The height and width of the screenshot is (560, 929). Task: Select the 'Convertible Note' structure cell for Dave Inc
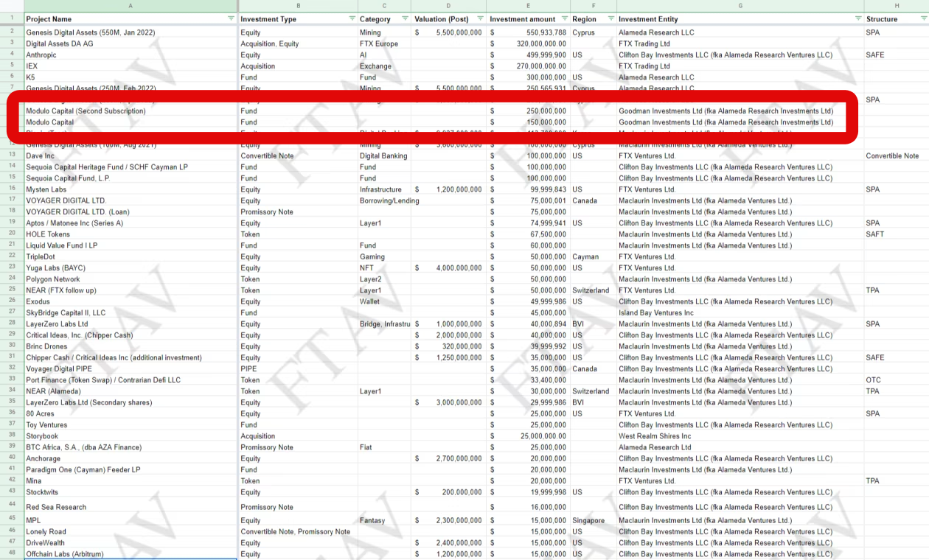coord(897,155)
